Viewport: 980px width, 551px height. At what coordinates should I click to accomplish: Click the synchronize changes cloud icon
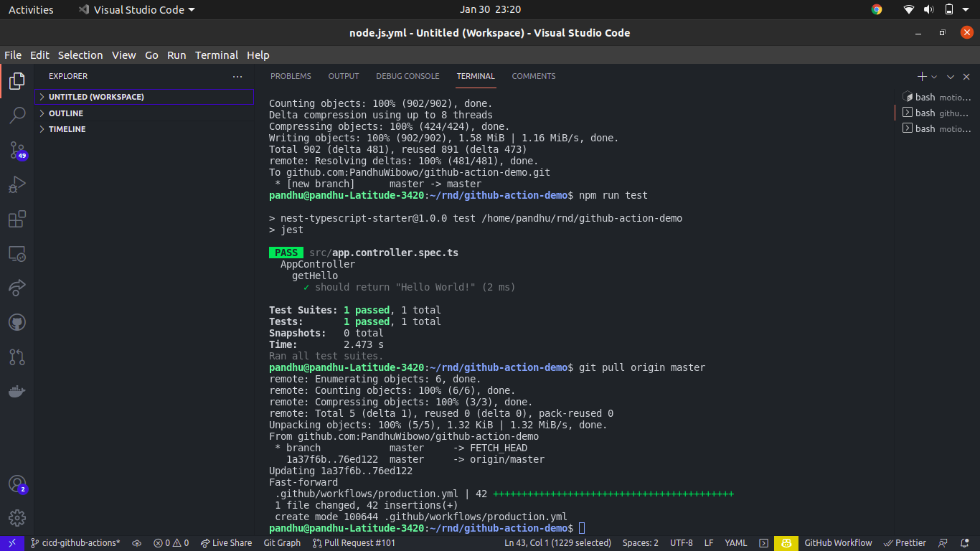[x=137, y=543]
